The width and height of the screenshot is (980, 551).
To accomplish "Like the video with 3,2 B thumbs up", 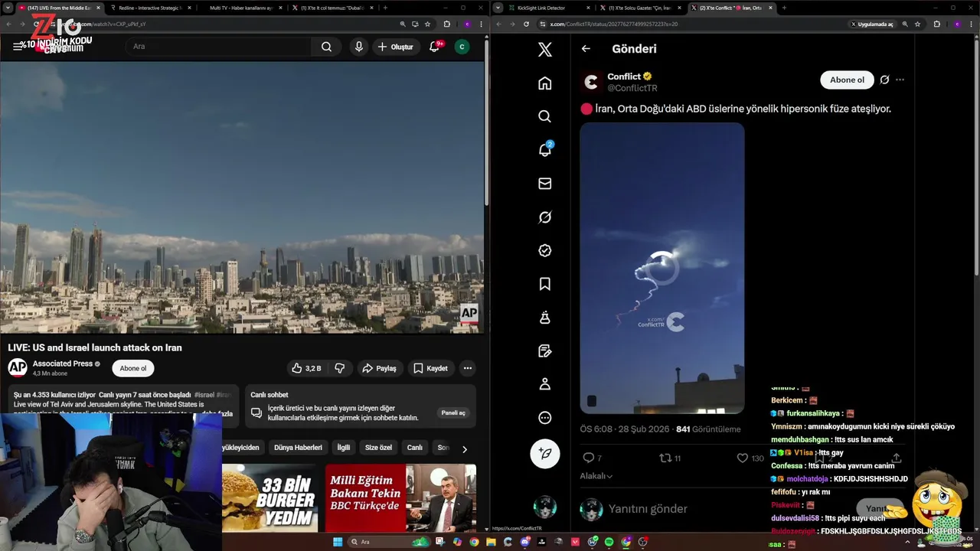I will 305,368.
